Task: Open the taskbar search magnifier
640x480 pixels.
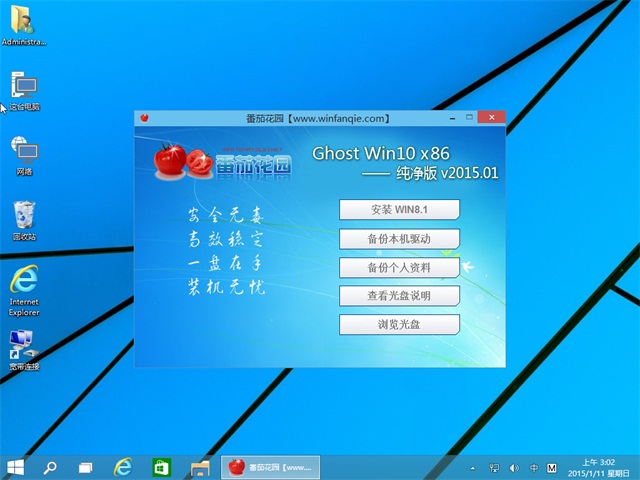Action: (x=50, y=467)
